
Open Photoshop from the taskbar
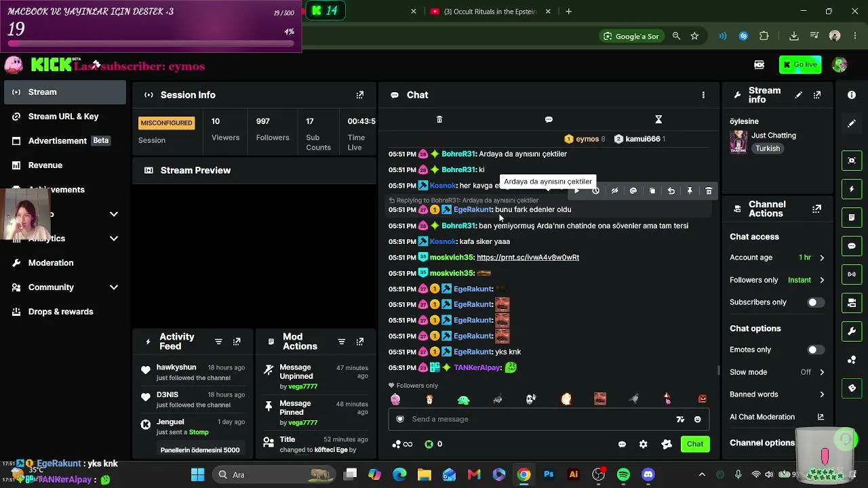[549, 474]
